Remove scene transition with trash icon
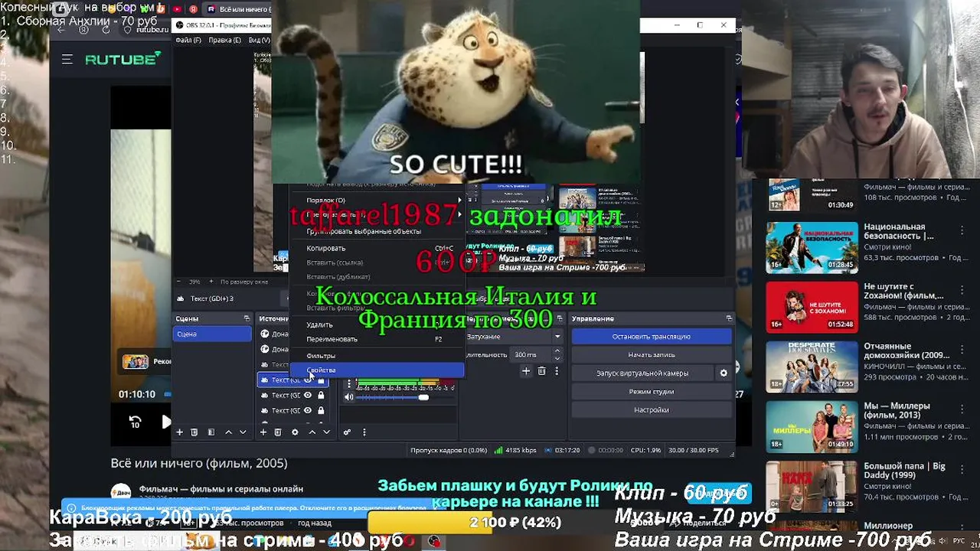Screen dimensions: 980x551 pyautogui.click(x=541, y=371)
